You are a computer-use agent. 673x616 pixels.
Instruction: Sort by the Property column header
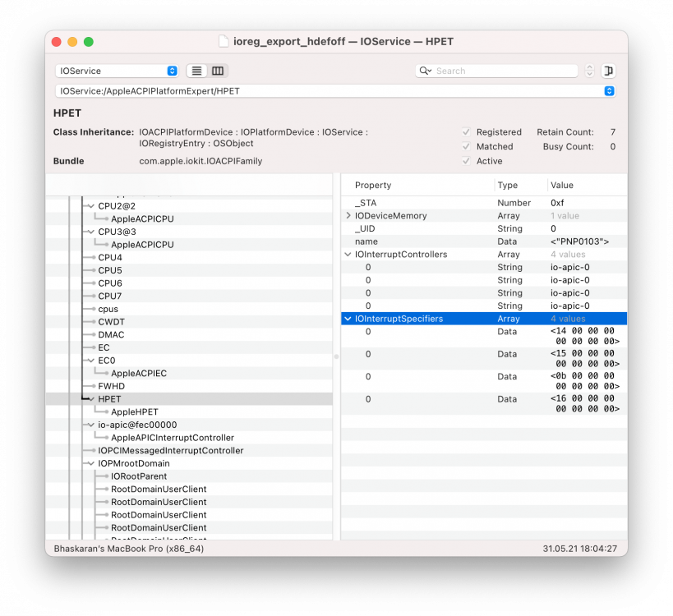[373, 186]
